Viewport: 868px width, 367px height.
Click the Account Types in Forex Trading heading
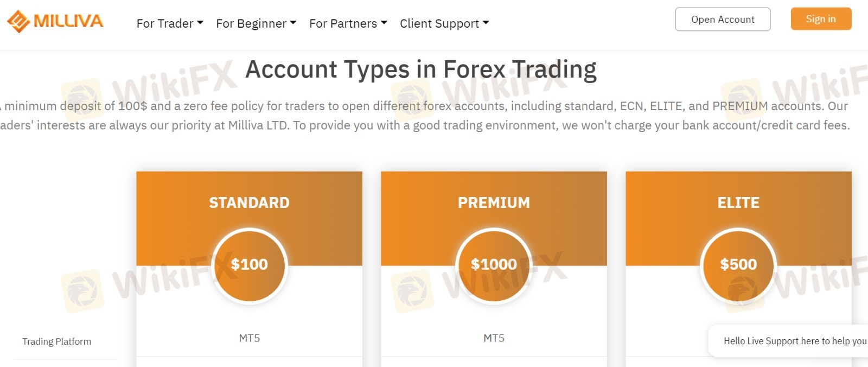click(420, 69)
